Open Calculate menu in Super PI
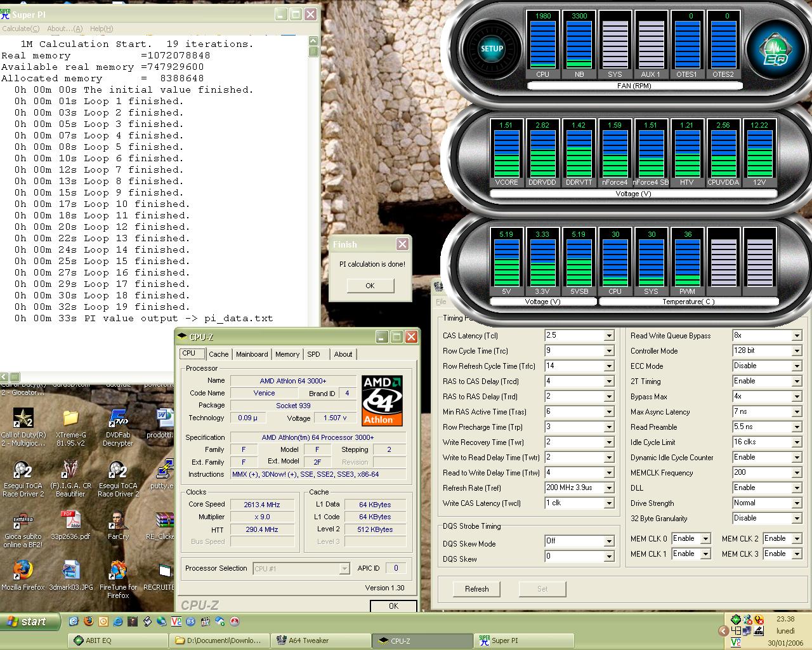 coord(20,29)
